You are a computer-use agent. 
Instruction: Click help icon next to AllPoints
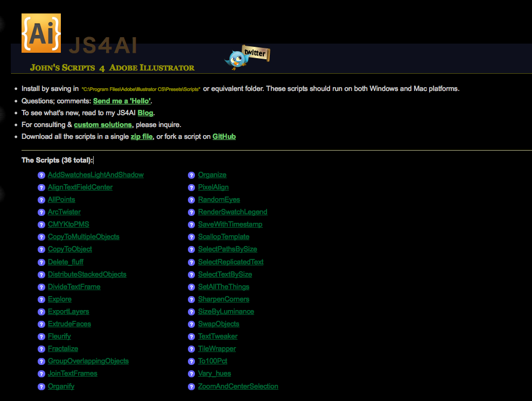(x=41, y=200)
